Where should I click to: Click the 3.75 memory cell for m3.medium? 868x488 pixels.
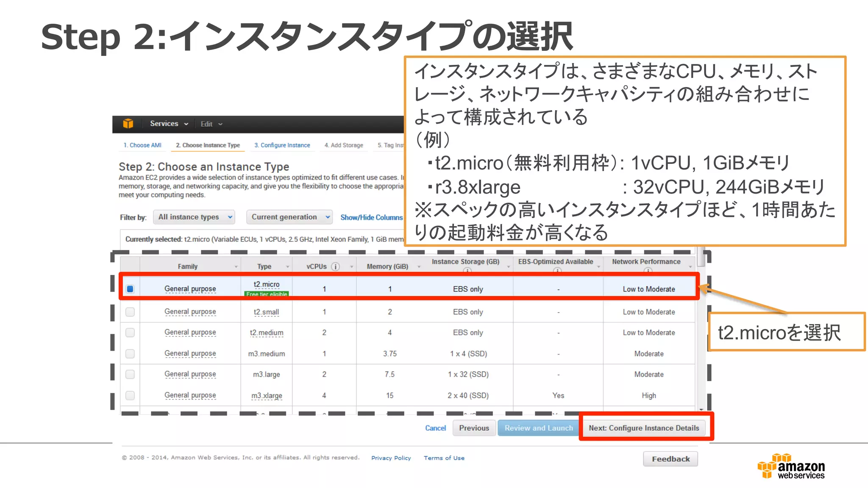coord(390,354)
